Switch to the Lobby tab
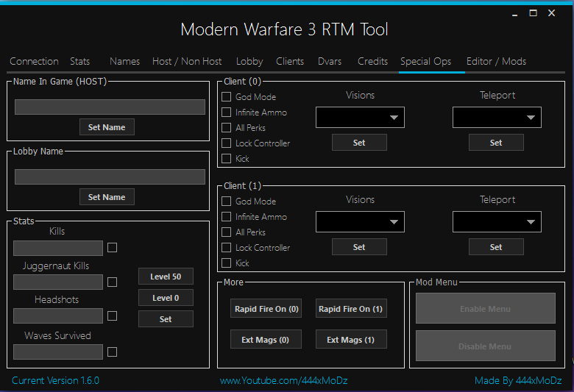 click(x=249, y=61)
